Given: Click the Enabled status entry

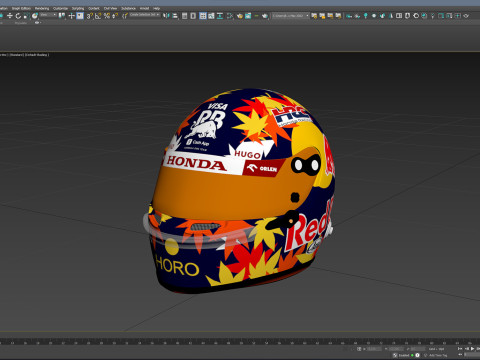Looking at the screenshot, I should pos(404,355).
